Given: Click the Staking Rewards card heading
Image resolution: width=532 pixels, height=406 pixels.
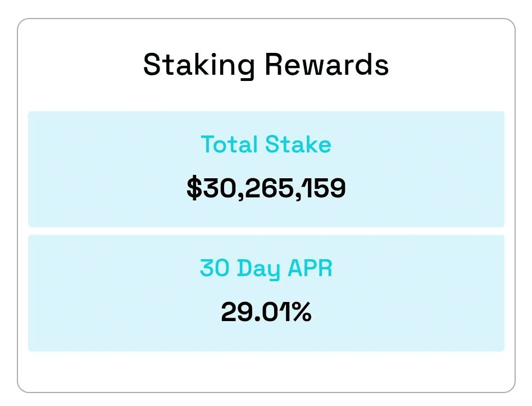Looking at the screenshot, I should [266, 65].
